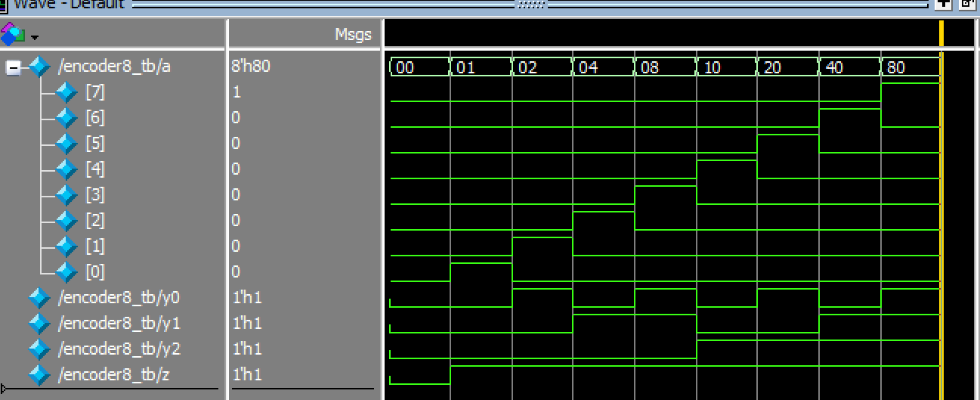Click the diamond icon next to bit [0]
This screenshot has height=400, width=980.
(x=66, y=272)
